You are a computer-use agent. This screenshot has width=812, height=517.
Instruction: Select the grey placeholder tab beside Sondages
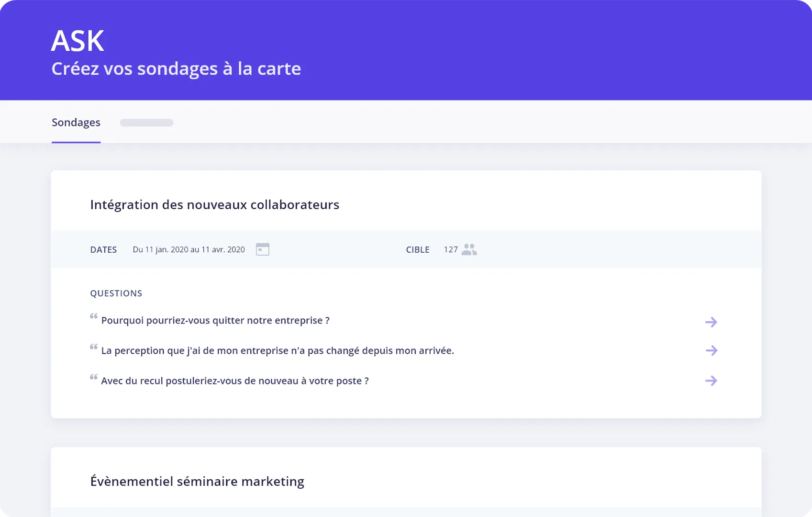146,123
